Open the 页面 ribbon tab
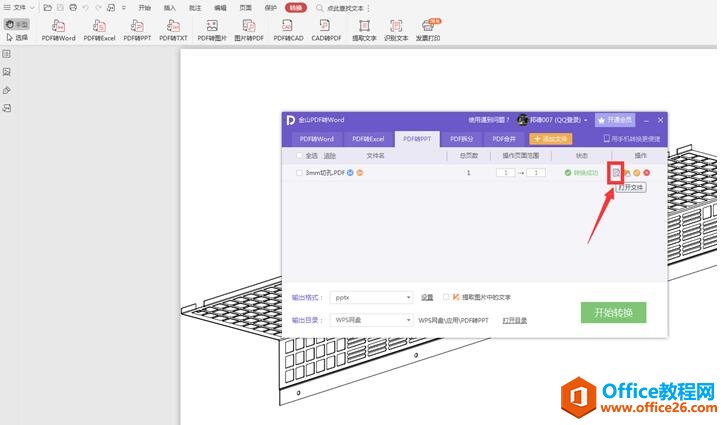This screenshot has width=724, height=425. click(246, 8)
